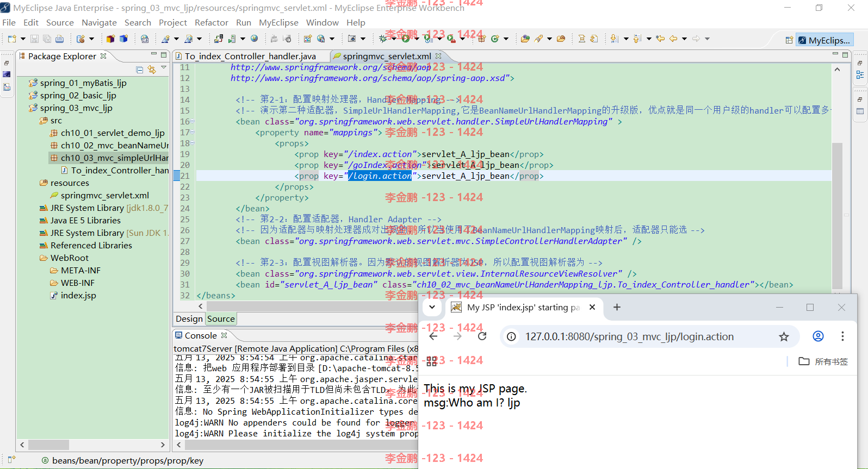
Task: Click Collapse All in Package Explorer
Action: coord(140,69)
